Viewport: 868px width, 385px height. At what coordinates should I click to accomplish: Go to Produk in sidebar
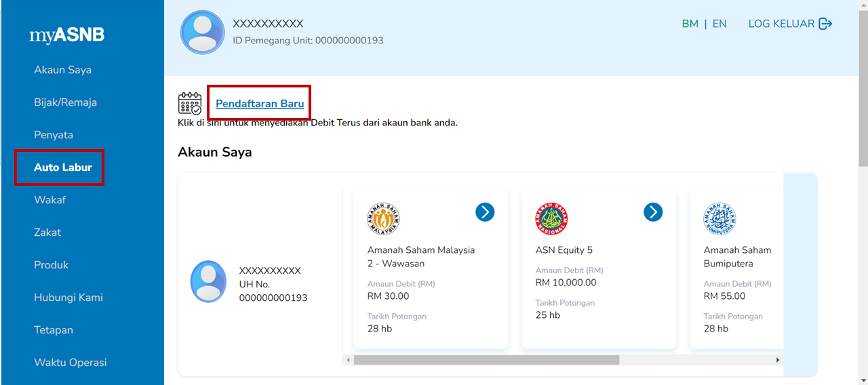point(52,265)
